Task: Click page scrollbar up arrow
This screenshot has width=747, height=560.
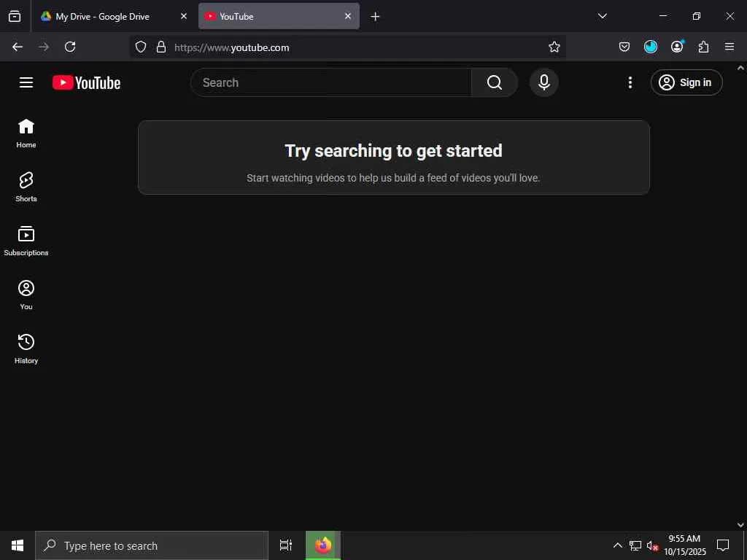Action: (741, 68)
